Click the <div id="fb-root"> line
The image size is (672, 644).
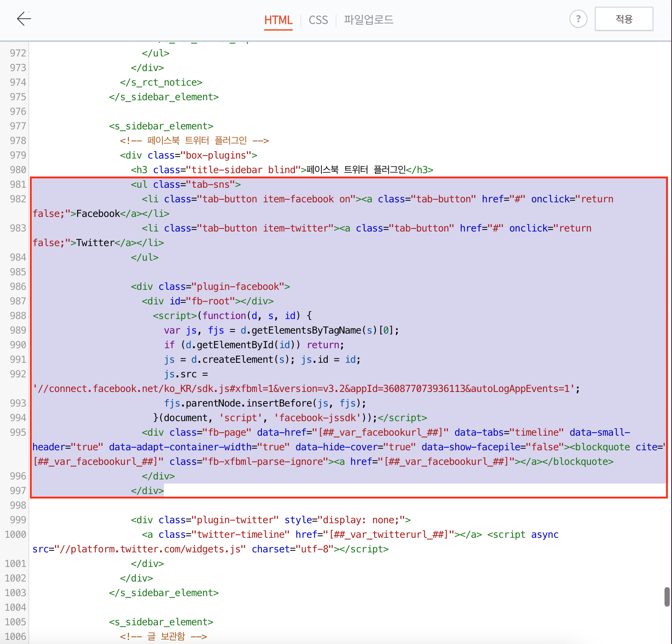click(208, 301)
